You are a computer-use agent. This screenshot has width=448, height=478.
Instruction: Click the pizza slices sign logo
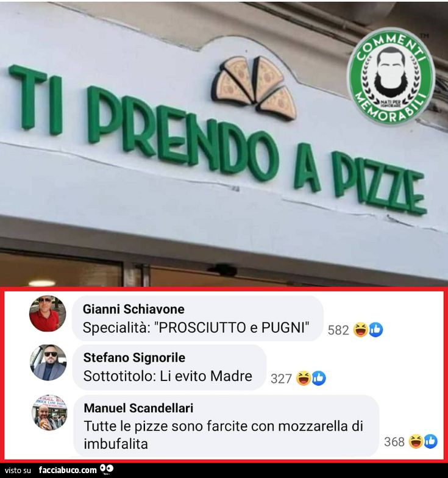(254, 88)
